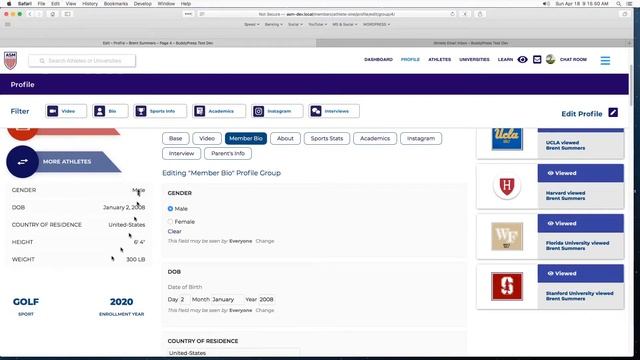Switch to the Academics profile tab

tap(375, 138)
